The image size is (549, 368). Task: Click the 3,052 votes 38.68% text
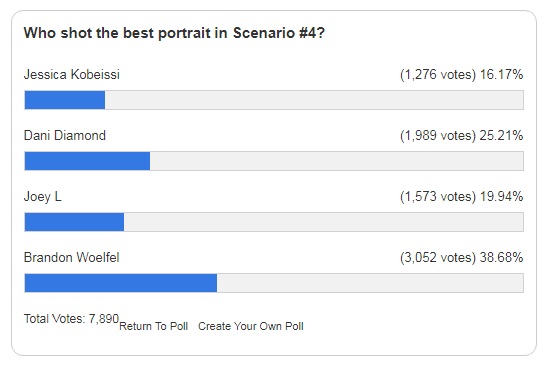tap(461, 257)
